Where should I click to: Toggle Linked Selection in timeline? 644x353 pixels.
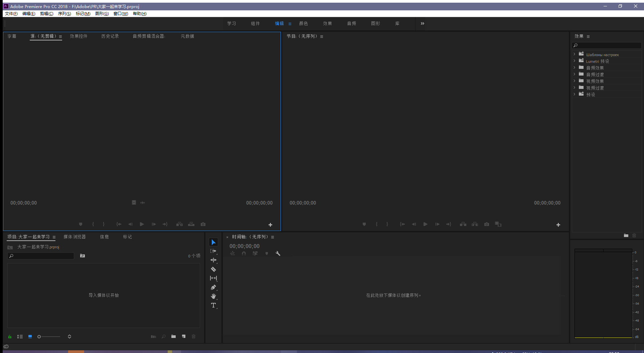pos(255,253)
